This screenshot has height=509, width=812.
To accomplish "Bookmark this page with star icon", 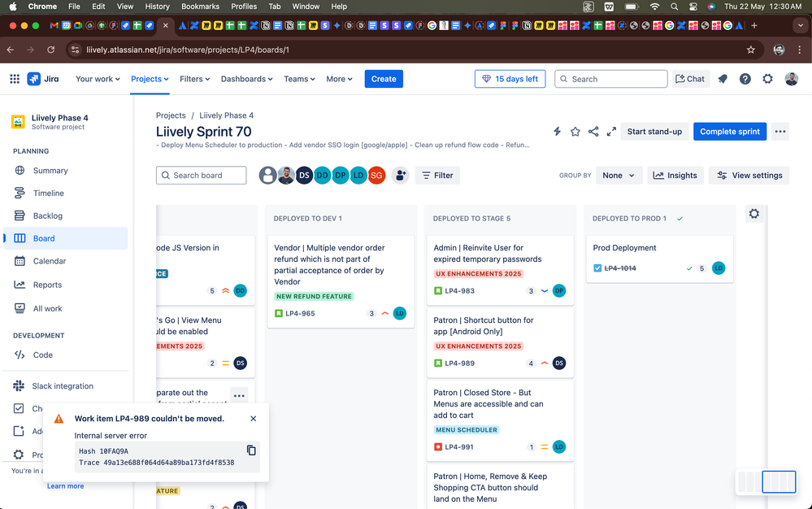I will click(751, 50).
